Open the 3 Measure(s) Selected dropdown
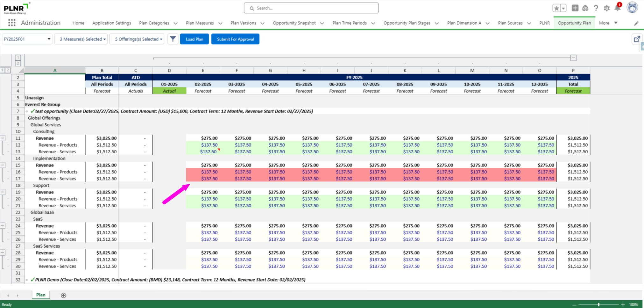Viewport: 644px width, 308px height. (81, 39)
